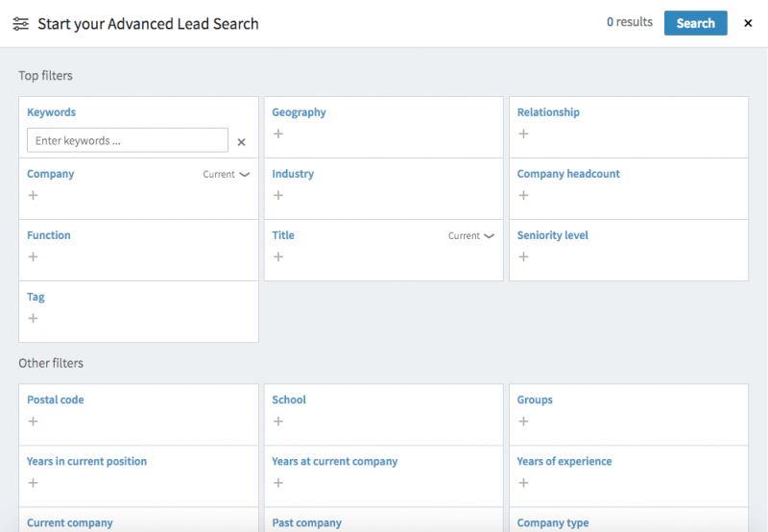Add an Industry filter via the plus icon
This screenshot has height=532, width=768.
[x=278, y=195]
